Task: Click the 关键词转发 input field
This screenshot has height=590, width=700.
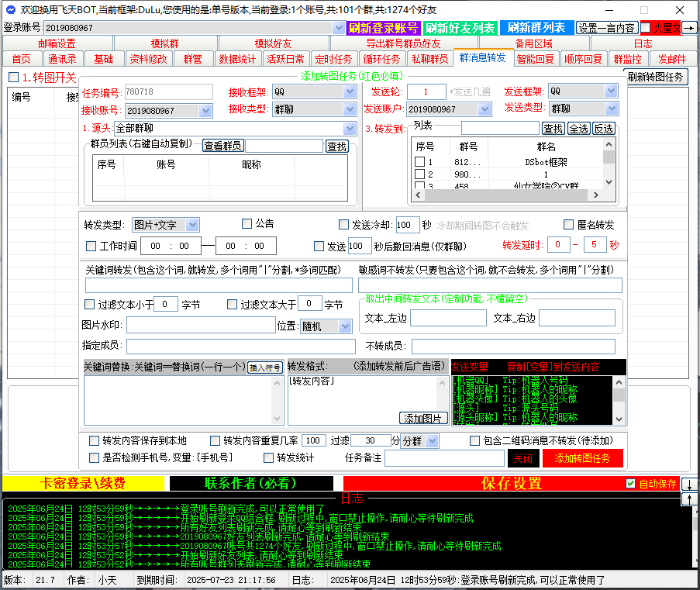Action: [x=219, y=286]
